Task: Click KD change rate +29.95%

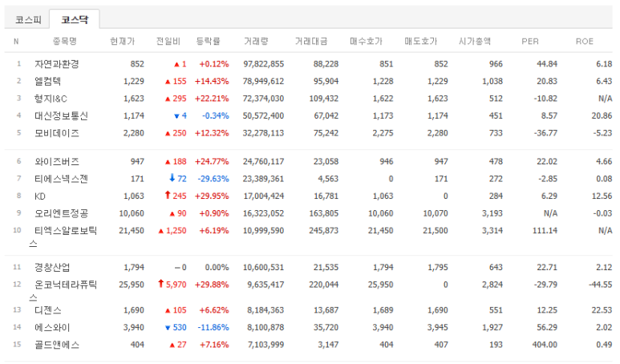Action: pos(212,196)
